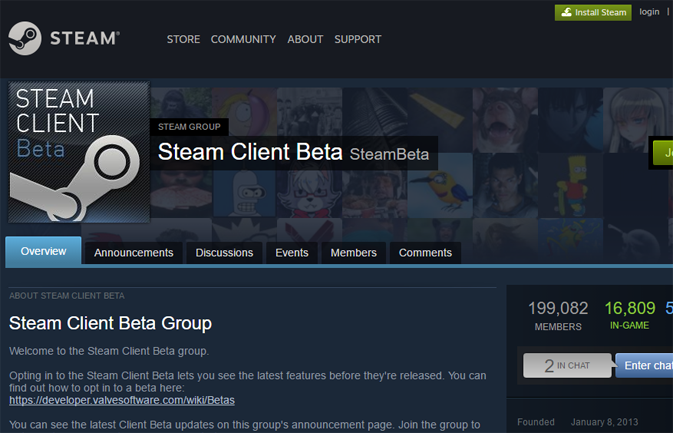Click the gorilla member avatar

tap(181, 103)
